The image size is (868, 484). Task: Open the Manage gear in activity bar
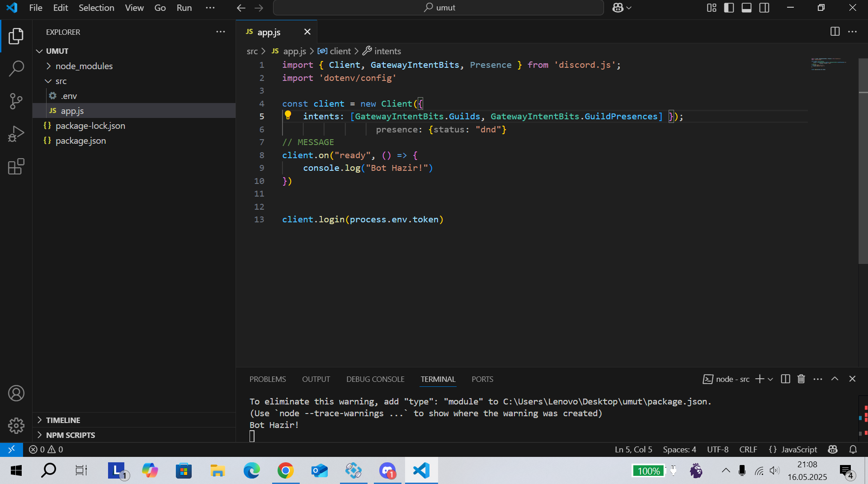pyautogui.click(x=16, y=426)
